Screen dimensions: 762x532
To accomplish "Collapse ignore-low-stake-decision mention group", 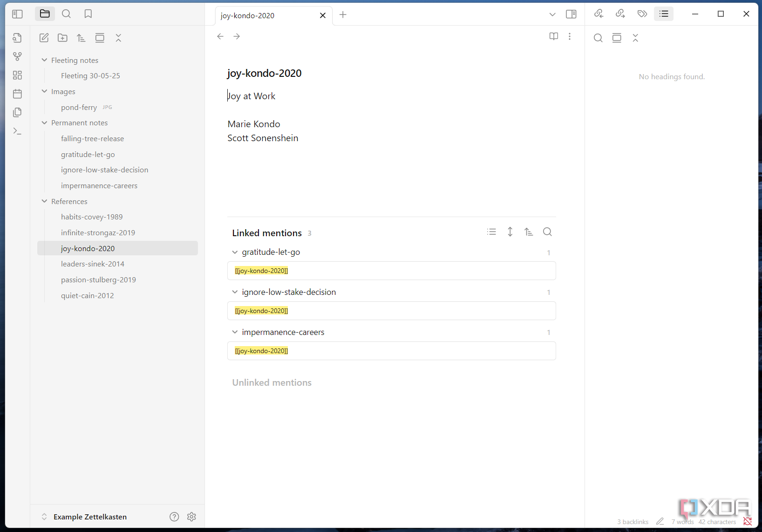I will coord(235,292).
